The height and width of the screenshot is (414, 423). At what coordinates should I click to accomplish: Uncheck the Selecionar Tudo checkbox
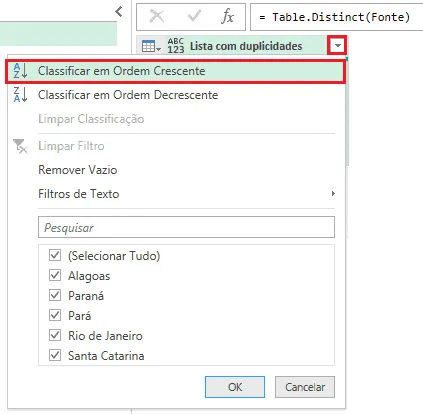[55, 255]
